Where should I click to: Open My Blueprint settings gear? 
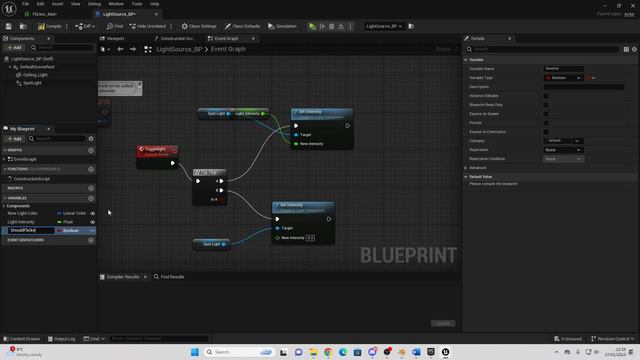coord(91,139)
